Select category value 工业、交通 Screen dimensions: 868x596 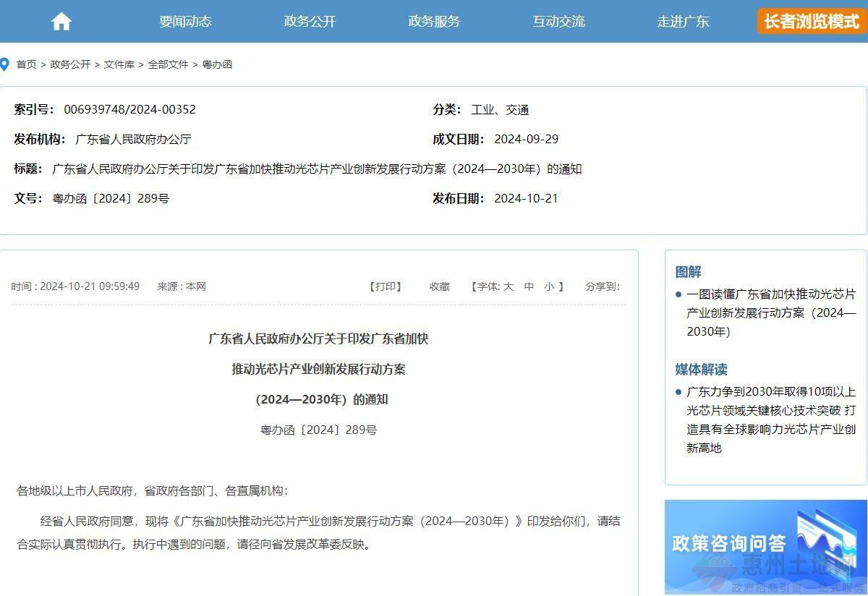click(x=500, y=110)
